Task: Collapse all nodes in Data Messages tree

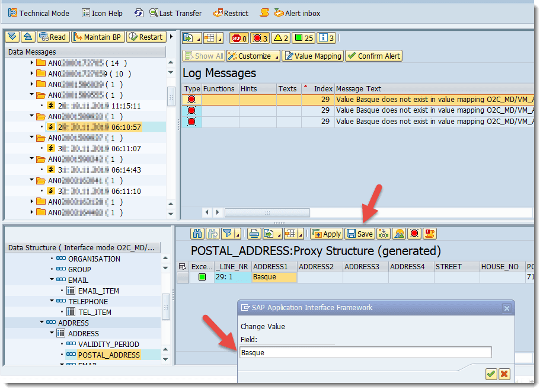Action: (x=28, y=37)
